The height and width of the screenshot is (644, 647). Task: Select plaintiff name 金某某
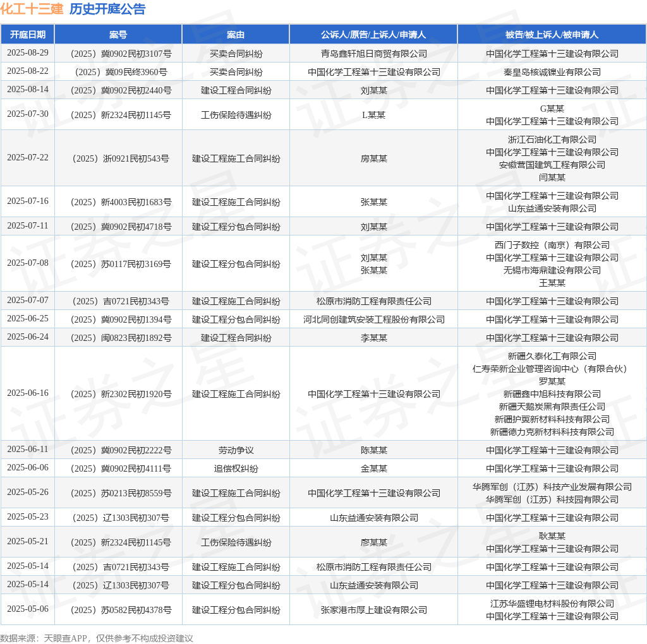click(x=374, y=468)
